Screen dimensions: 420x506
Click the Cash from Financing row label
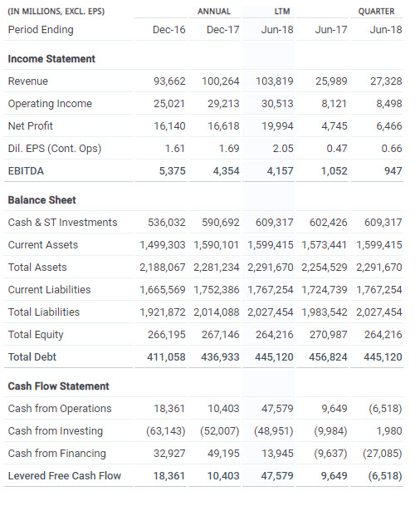[56, 454]
